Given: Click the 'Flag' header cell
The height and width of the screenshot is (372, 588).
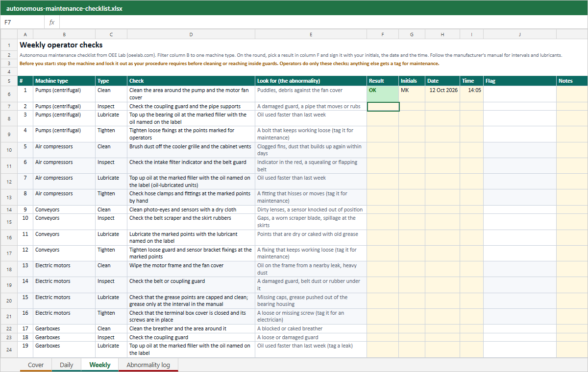Looking at the screenshot, I should (x=520, y=81).
